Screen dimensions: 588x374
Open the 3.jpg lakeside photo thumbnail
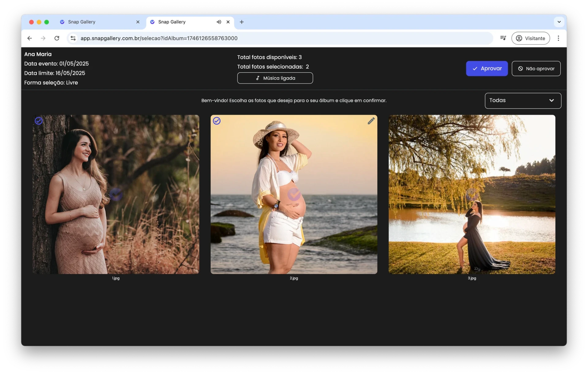tap(472, 194)
